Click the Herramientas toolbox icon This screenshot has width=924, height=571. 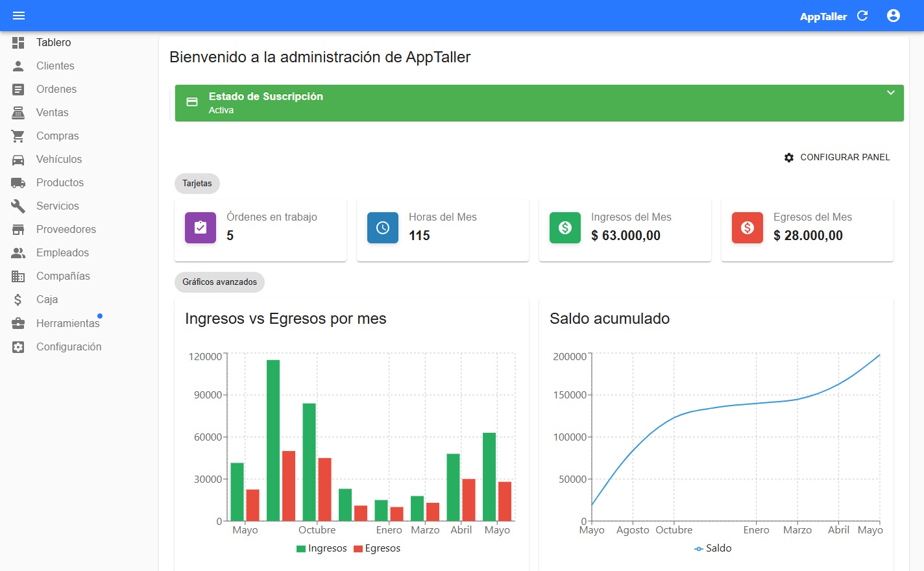[18, 323]
